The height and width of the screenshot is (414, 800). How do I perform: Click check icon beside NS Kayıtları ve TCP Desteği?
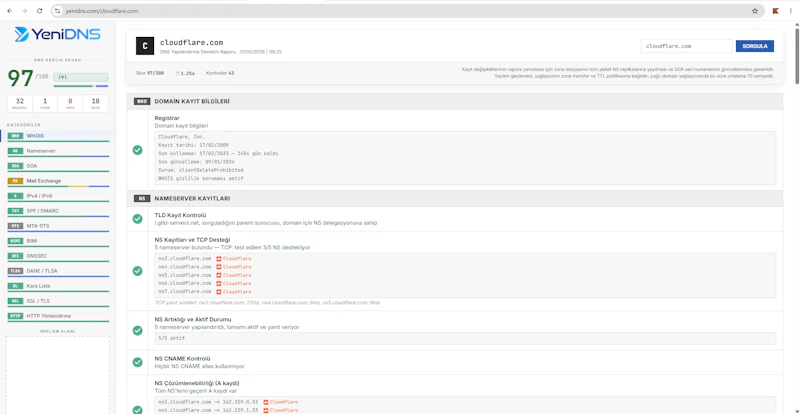137,271
